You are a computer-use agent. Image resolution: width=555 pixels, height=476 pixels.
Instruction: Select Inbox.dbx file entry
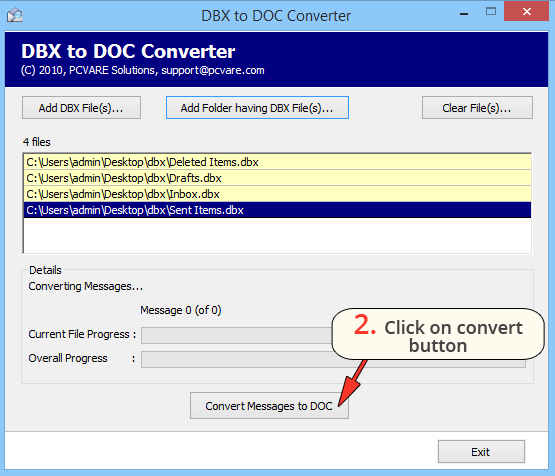(278, 194)
